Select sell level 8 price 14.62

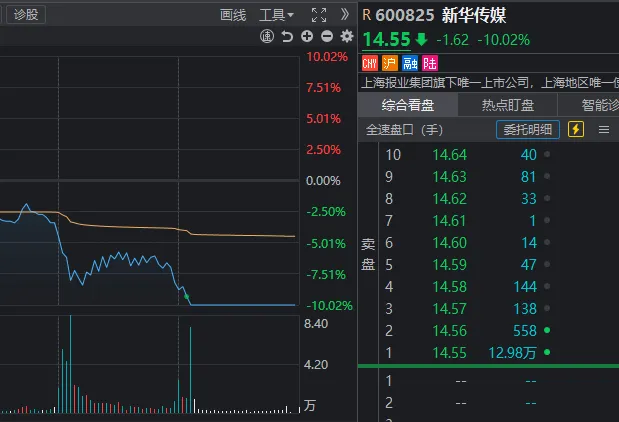pos(449,199)
